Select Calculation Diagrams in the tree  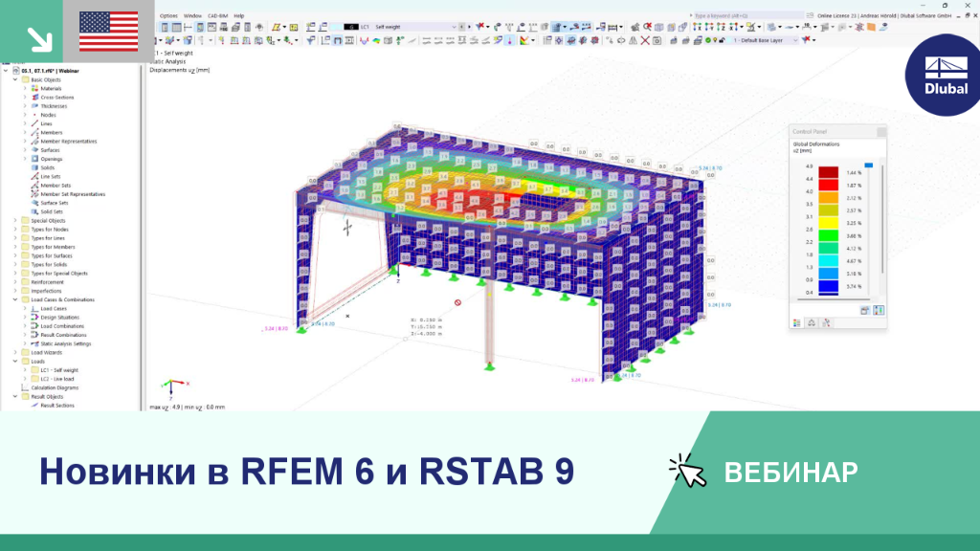click(x=55, y=388)
